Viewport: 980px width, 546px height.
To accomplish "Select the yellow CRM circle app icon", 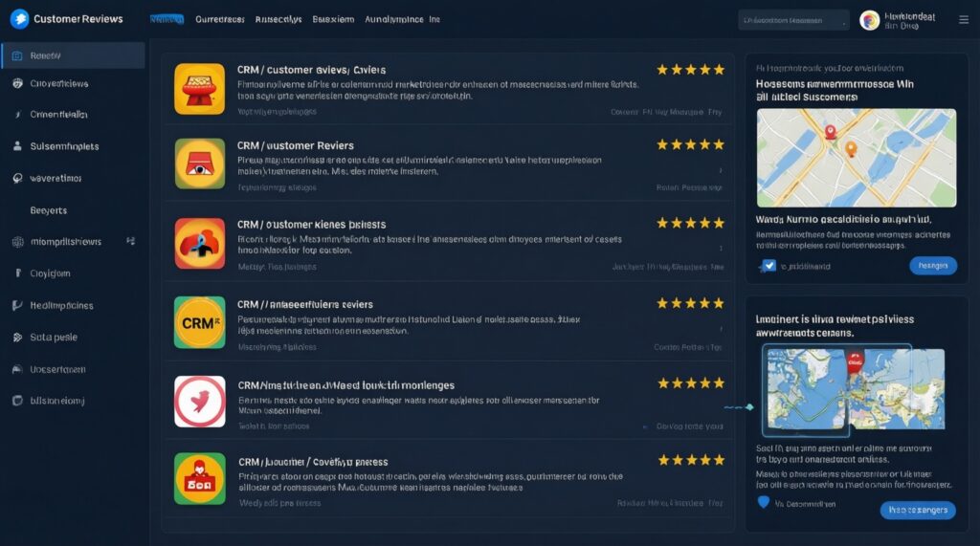I will 199,322.
